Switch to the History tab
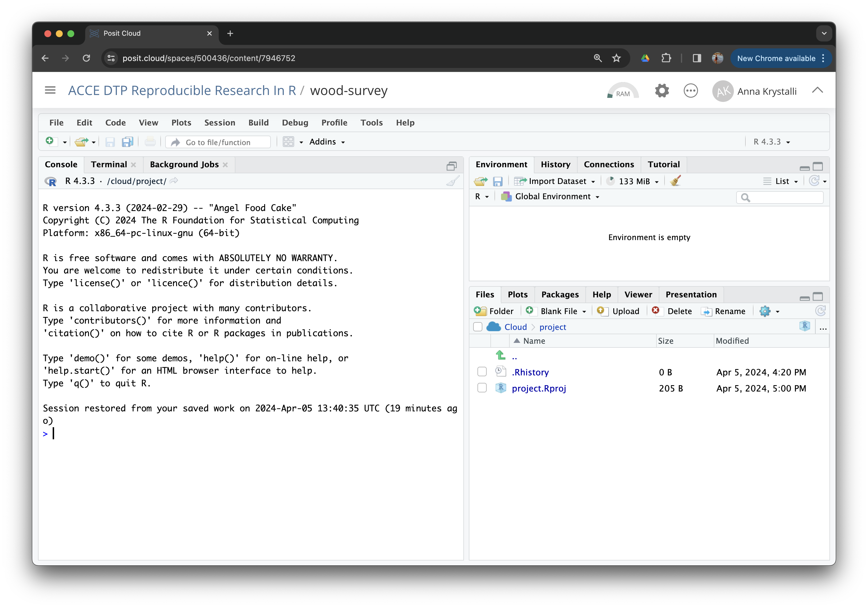The image size is (868, 608). click(555, 164)
